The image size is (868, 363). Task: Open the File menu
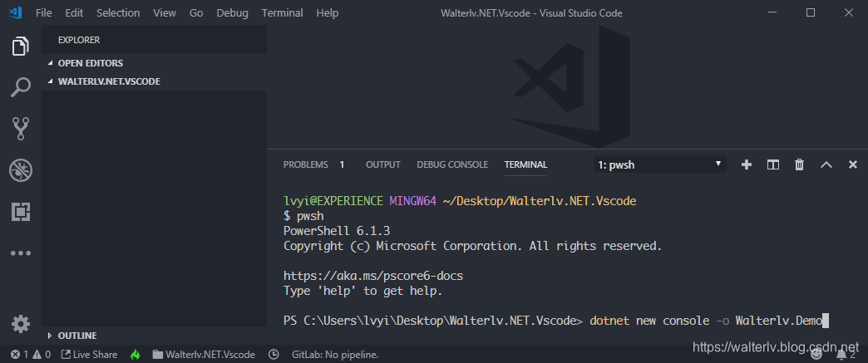point(44,12)
